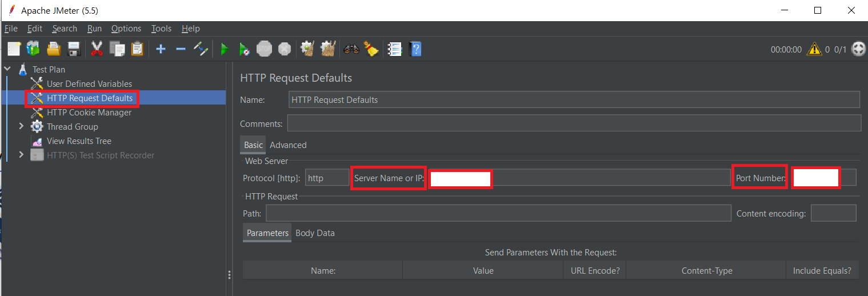Screen dimensions: 868x296
Task: Click the Stop sign icon
Action: click(264, 49)
